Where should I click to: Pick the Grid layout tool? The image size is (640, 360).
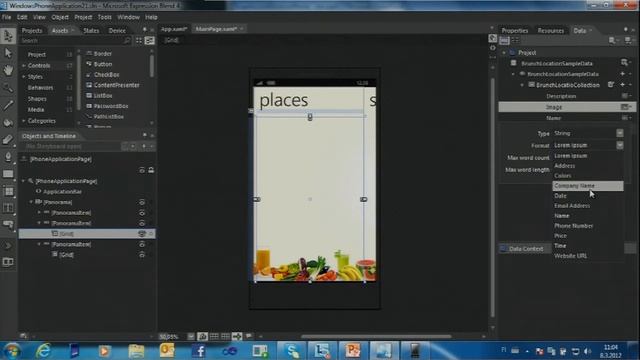[8, 191]
